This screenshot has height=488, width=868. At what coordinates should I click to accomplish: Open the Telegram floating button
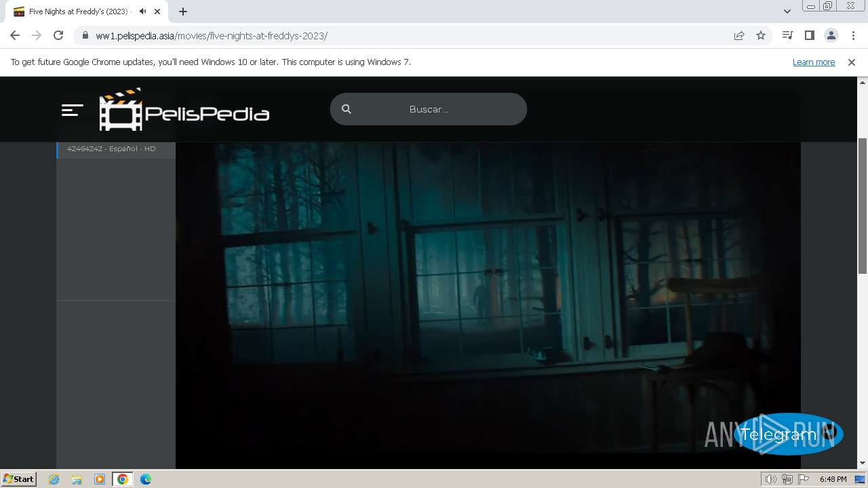(x=788, y=434)
